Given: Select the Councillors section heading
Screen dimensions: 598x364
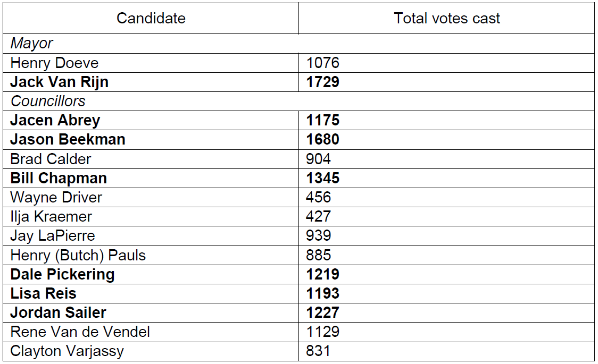Looking at the screenshot, I should click(48, 101).
